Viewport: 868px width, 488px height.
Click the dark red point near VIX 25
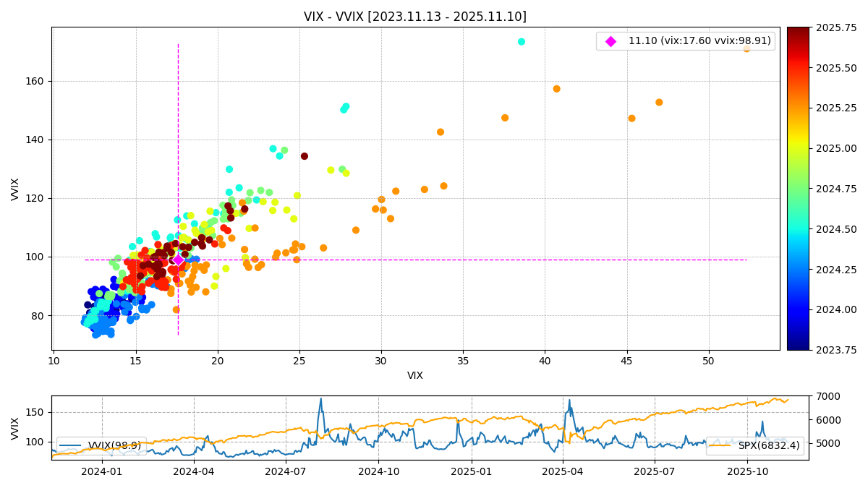tap(305, 156)
